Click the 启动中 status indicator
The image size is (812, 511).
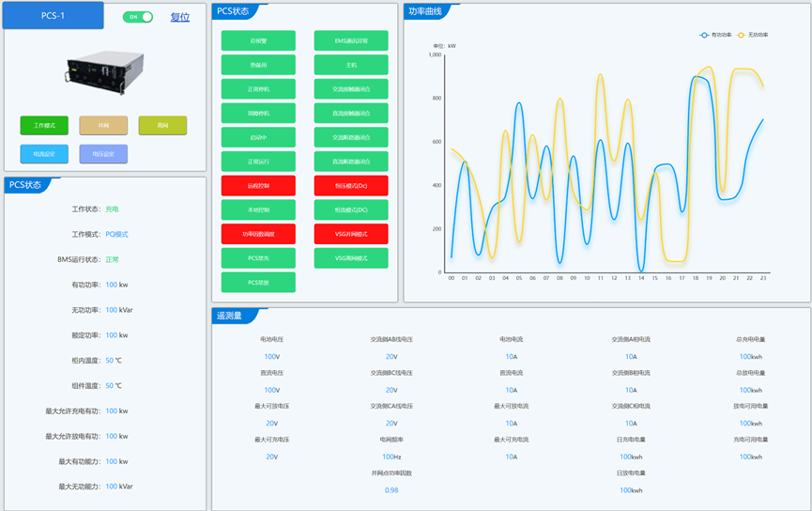[258, 137]
